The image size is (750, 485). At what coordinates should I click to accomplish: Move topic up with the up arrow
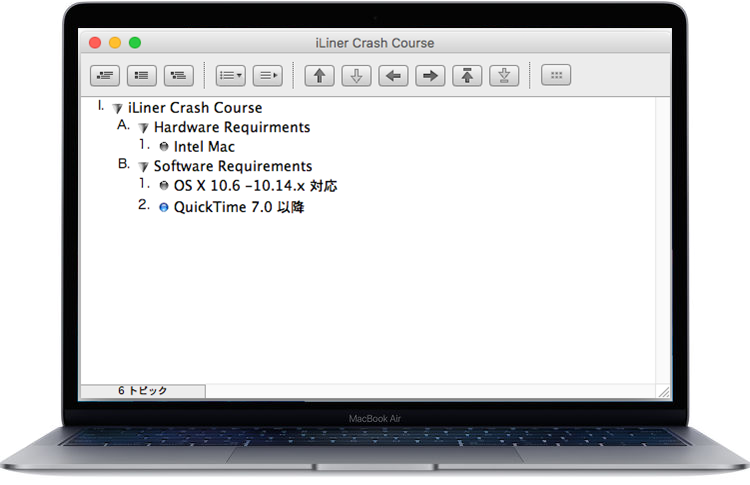coord(320,76)
